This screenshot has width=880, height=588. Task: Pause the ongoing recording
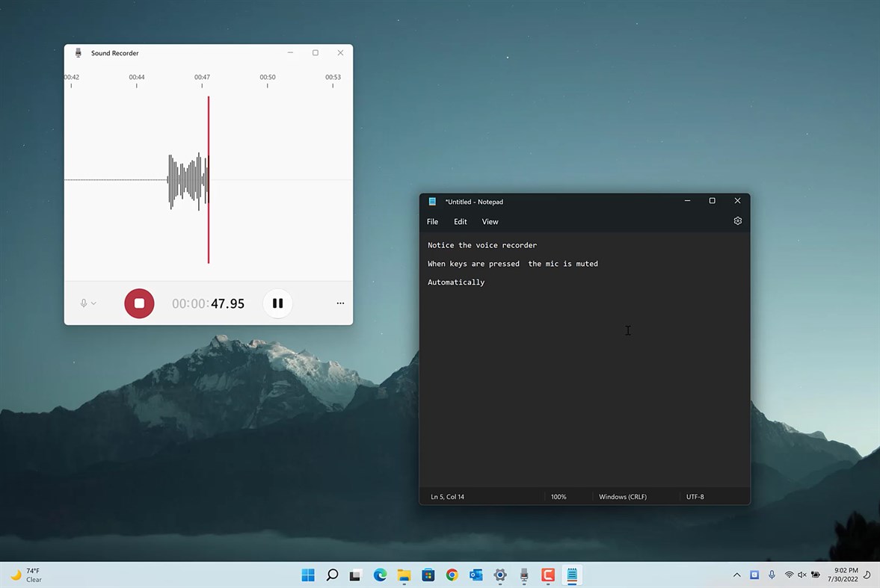[277, 303]
